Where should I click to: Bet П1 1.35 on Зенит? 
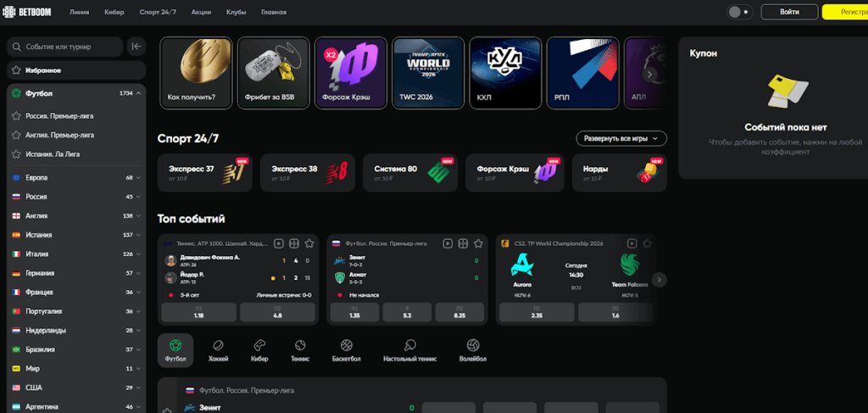click(x=355, y=312)
